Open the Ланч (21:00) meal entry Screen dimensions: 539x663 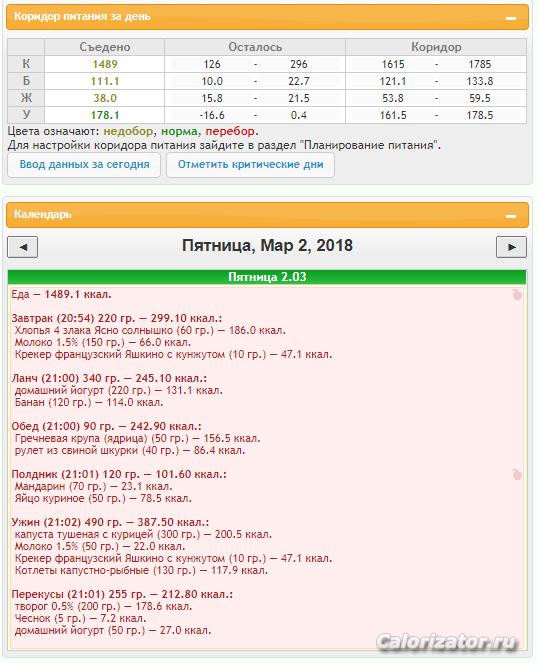[x=109, y=378]
